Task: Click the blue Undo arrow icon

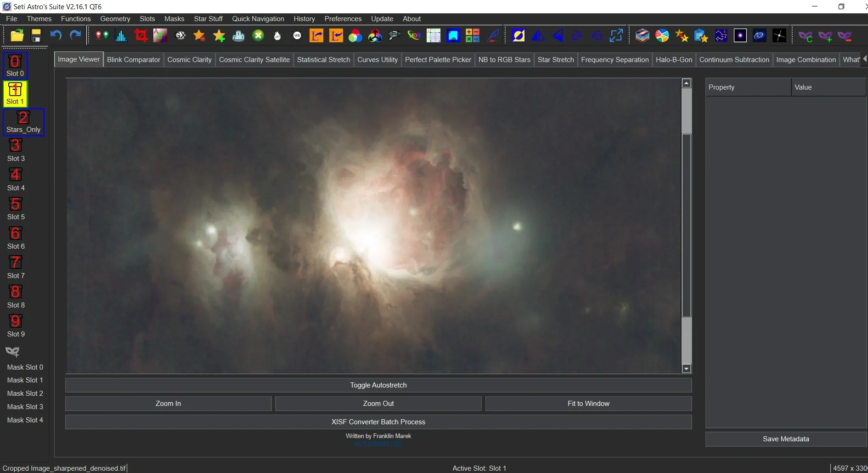Action: 56,35
